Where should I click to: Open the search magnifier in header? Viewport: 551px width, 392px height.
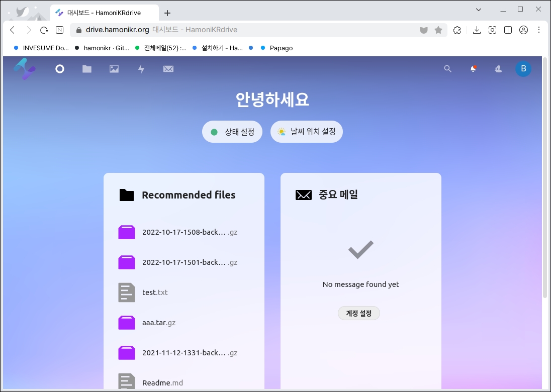point(447,69)
